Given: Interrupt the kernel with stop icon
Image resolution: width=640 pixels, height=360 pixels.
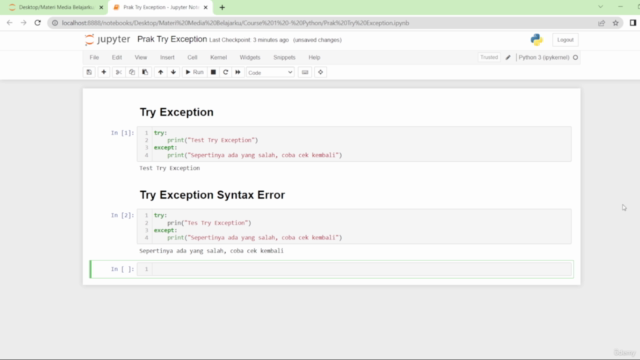Looking at the screenshot, I should click(213, 72).
